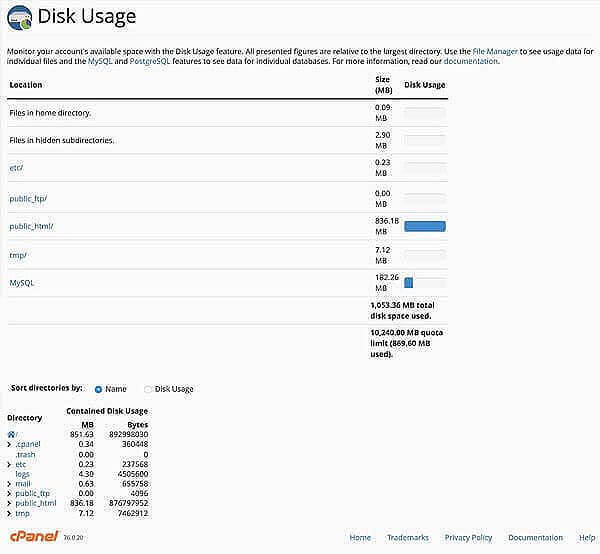Click the cPanel logo in footer
Screen dimensions: 600x554
click(34, 536)
